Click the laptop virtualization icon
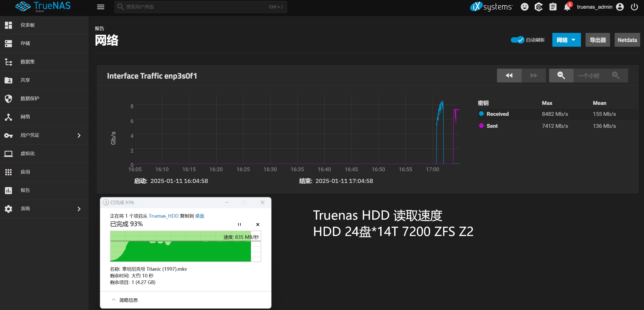This screenshot has height=310, width=644. point(8,154)
